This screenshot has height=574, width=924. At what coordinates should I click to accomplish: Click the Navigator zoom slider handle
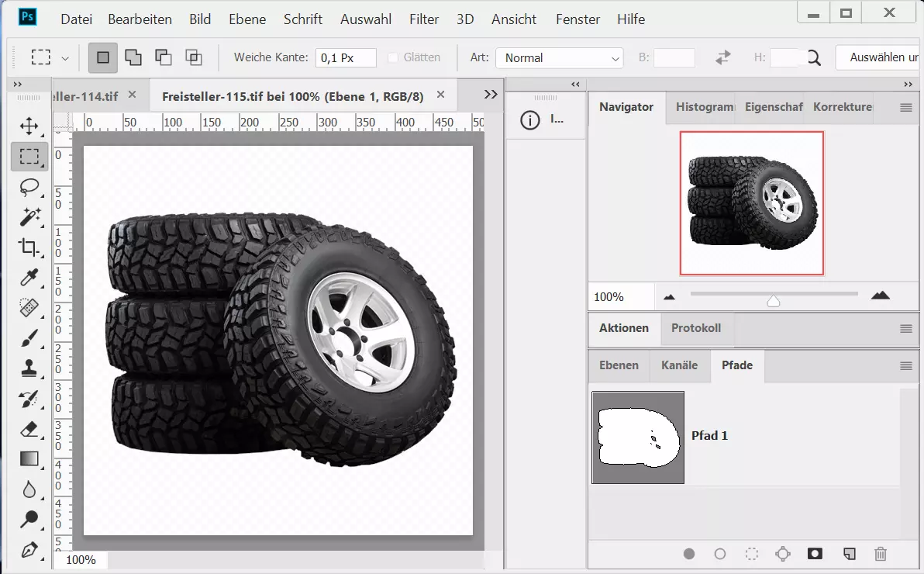(x=773, y=301)
